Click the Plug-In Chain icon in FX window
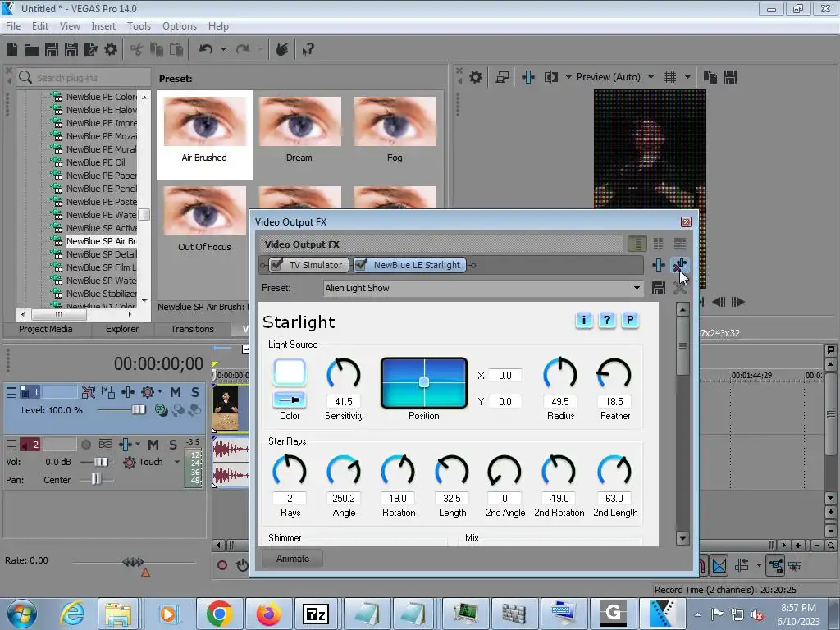The image size is (840, 630). [x=659, y=265]
